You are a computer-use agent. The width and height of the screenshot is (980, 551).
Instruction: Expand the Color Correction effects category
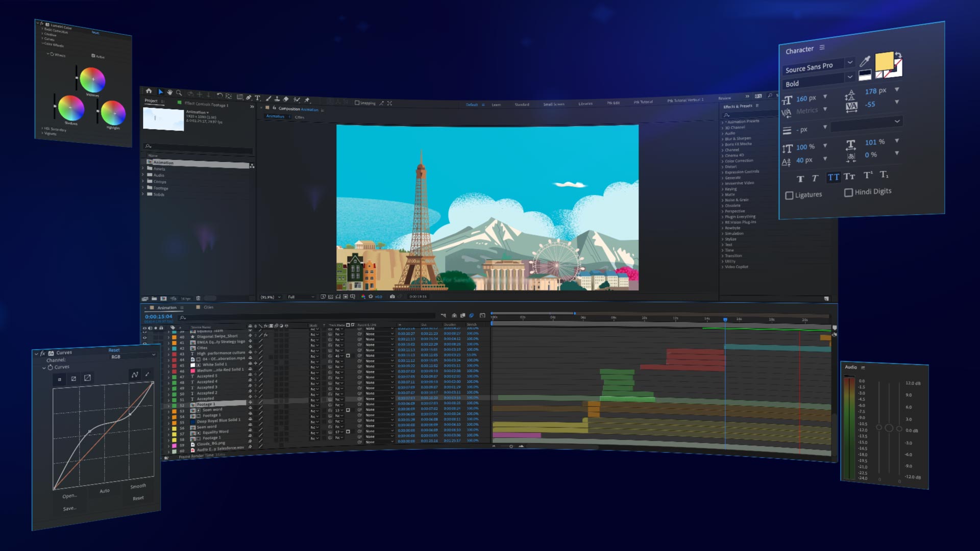(x=723, y=161)
